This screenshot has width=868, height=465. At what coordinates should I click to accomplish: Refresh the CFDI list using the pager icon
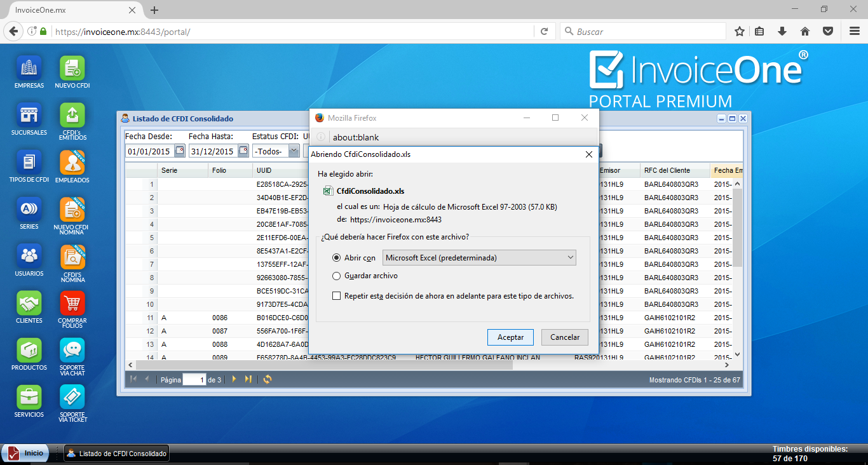[268, 379]
